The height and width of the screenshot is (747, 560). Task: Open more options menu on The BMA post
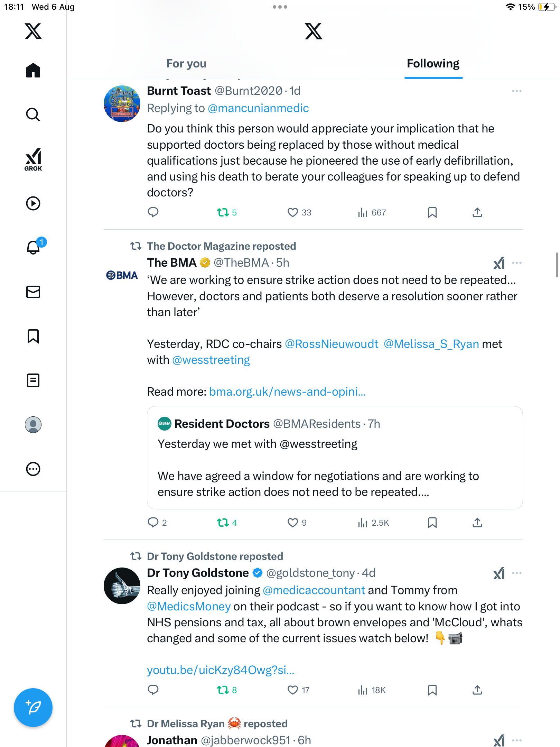click(516, 263)
